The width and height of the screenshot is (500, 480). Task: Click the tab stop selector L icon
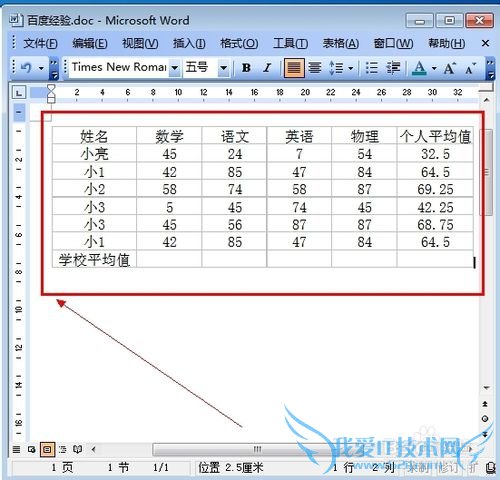[19, 93]
